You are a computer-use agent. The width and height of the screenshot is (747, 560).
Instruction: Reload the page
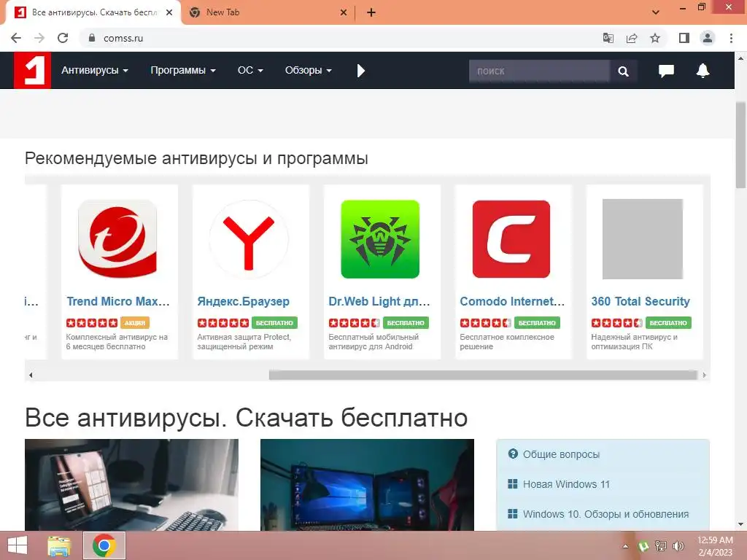tap(63, 38)
